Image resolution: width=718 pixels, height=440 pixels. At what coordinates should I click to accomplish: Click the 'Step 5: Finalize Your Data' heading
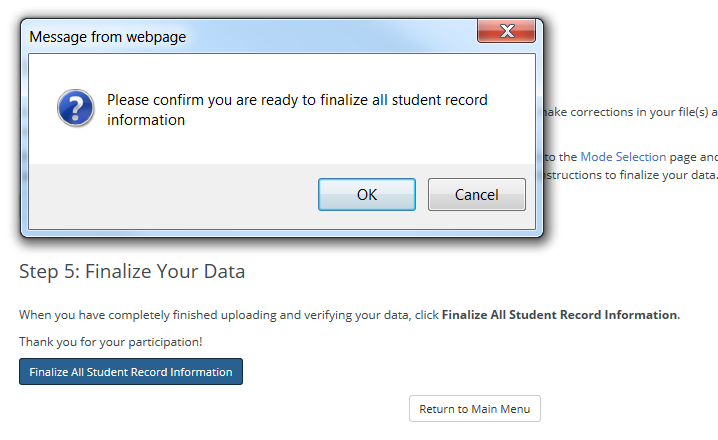click(132, 271)
